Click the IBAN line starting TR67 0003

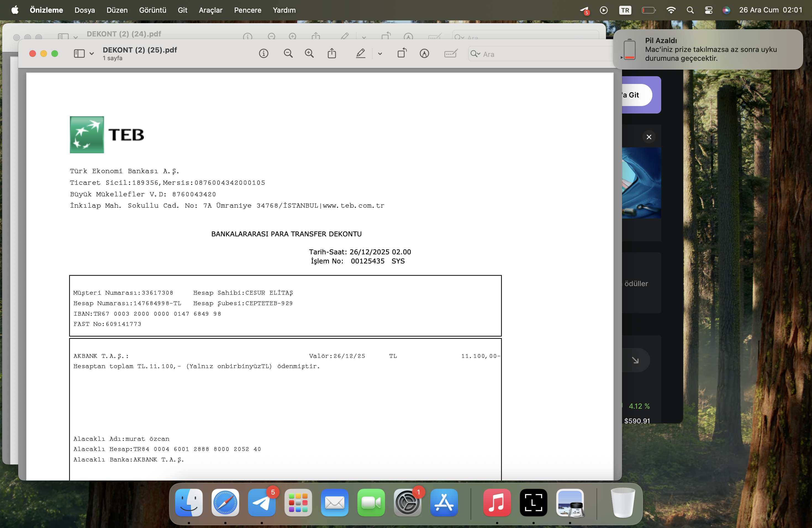(x=147, y=314)
